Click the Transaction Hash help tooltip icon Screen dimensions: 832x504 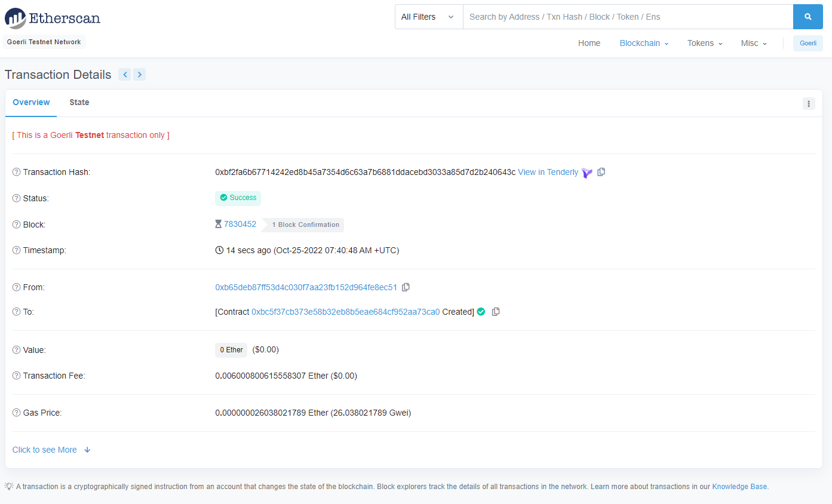point(16,171)
